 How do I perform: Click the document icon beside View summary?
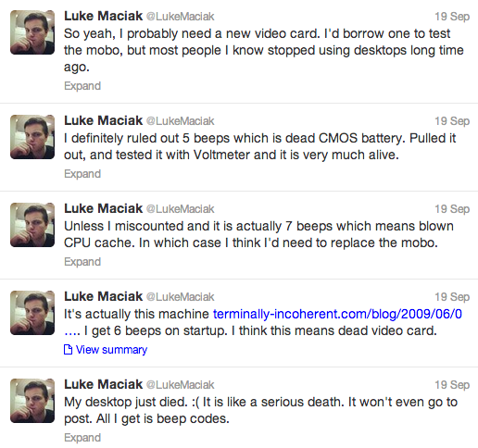tap(68, 350)
